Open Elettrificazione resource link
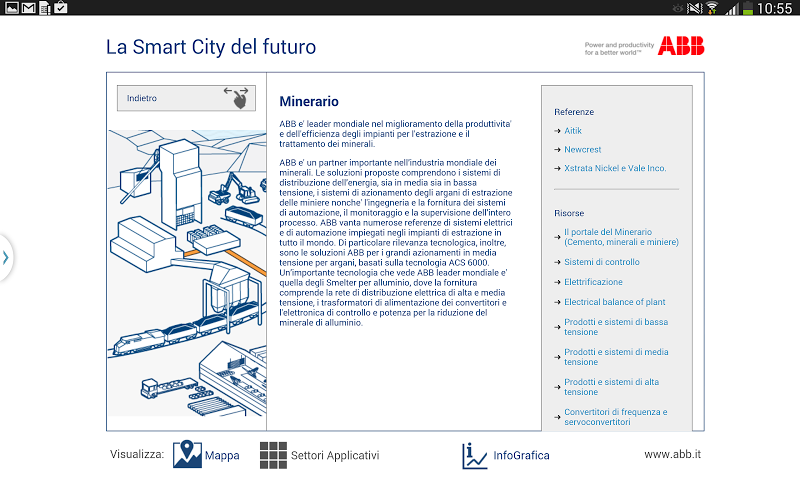 tap(593, 282)
